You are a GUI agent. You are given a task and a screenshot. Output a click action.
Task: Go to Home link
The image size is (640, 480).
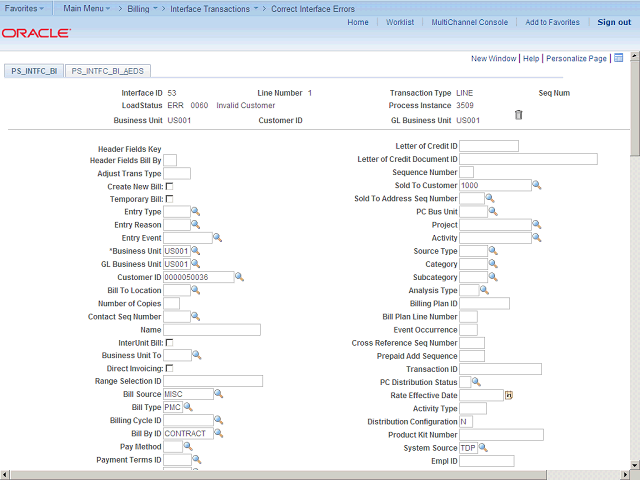tap(358, 22)
